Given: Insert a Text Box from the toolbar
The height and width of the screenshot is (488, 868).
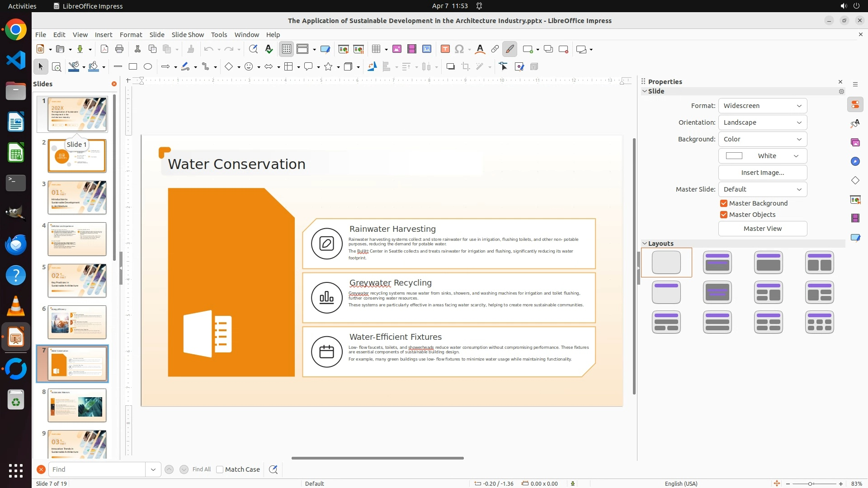Looking at the screenshot, I should point(445,49).
